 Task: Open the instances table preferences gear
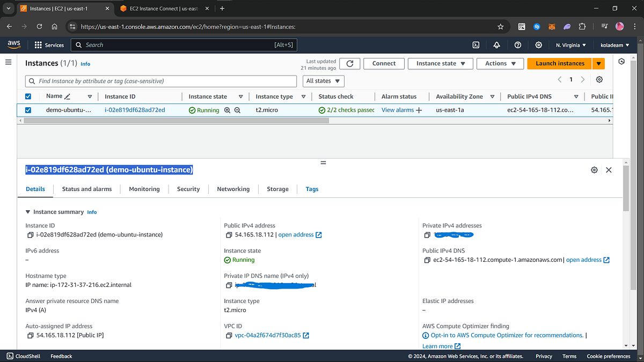[x=599, y=79]
